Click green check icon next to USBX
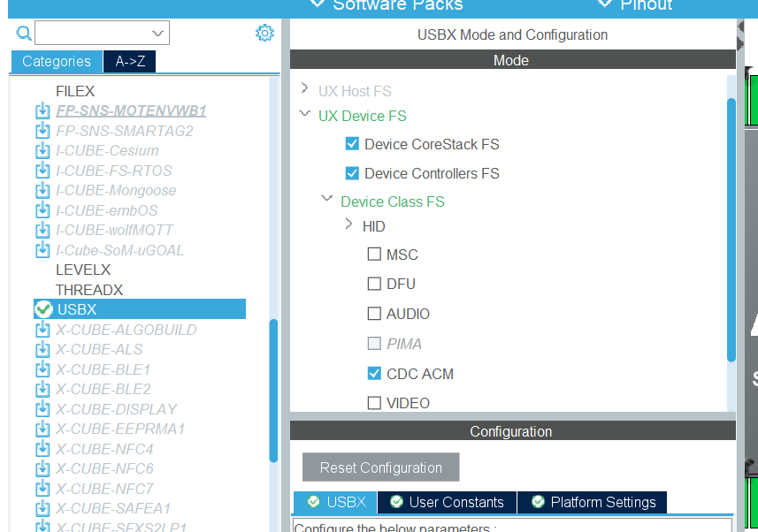Viewport: 758px width, 532px height. [43, 309]
